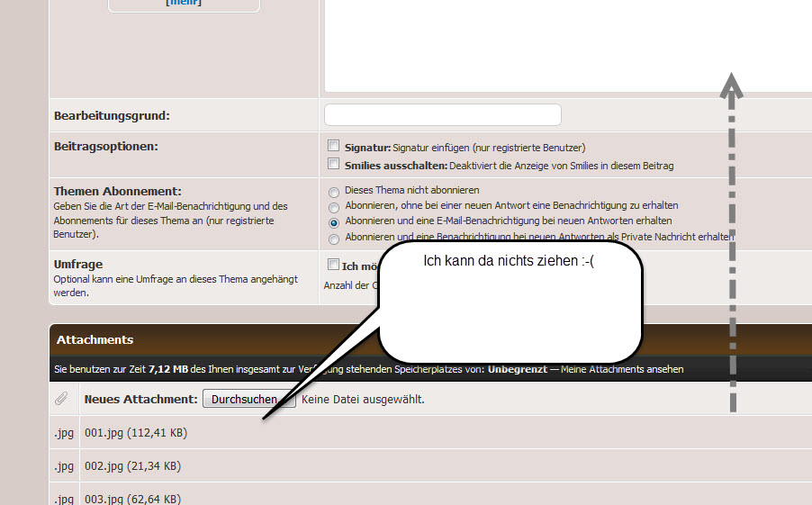Click the .jpg type label beside 002.jpg

click(63, 466)
